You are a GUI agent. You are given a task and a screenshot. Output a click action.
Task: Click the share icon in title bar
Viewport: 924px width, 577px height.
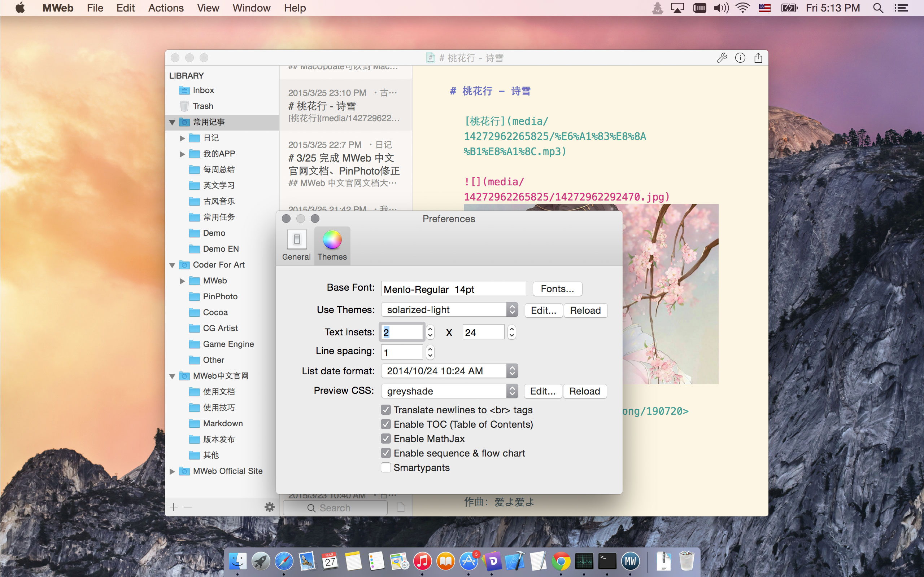(x=758, y=58)
